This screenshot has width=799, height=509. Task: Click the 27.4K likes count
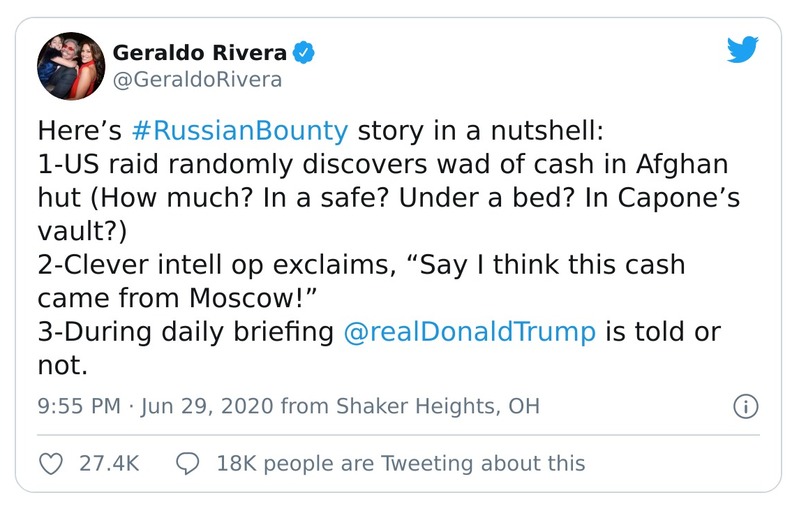tap(108, 463)
